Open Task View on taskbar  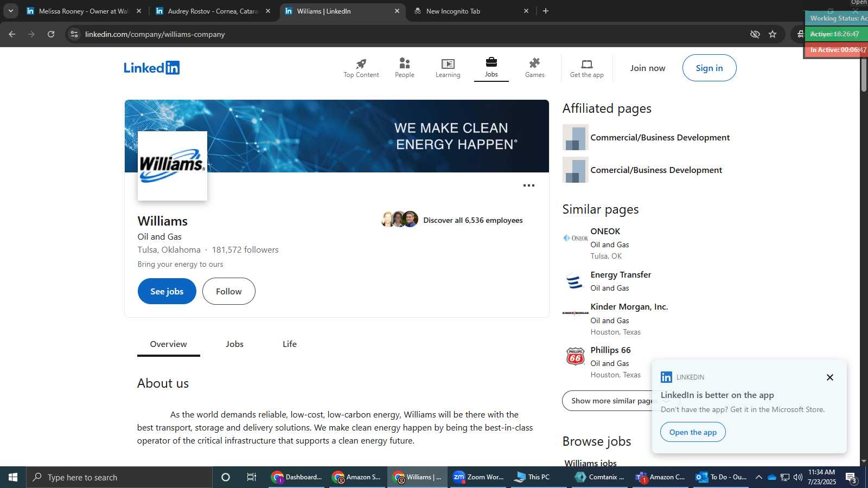click(251, 477)
